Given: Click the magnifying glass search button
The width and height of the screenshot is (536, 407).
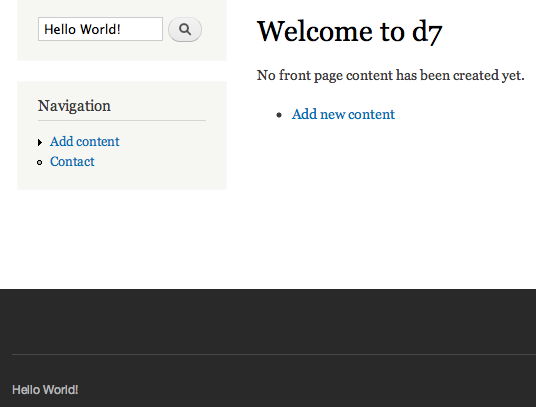Looking at the screenshot, I should pyautogui.click(x=185, y=29).
